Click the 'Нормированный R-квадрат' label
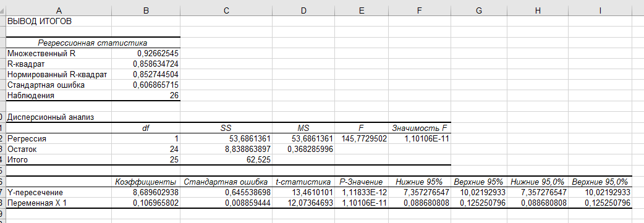 58,75
